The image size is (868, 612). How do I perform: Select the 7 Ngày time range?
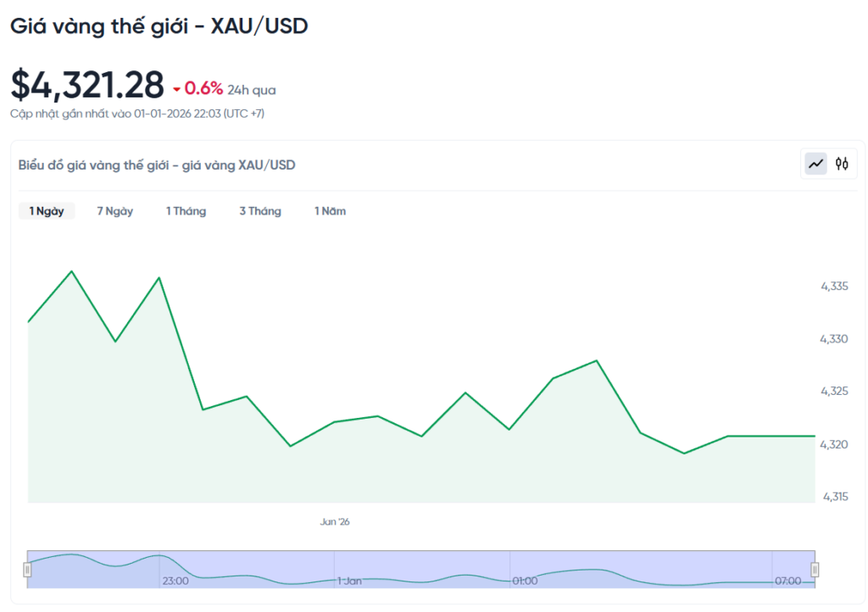114,211
